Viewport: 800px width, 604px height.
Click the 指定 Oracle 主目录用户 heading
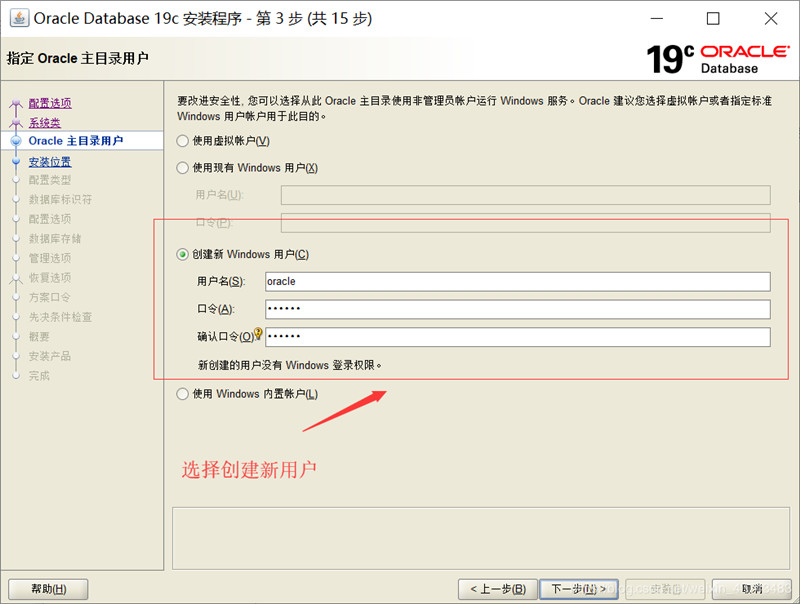point(78,58)
